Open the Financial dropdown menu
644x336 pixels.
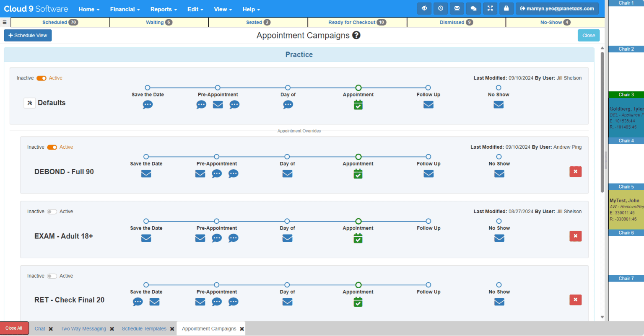(x=125, y=9)
